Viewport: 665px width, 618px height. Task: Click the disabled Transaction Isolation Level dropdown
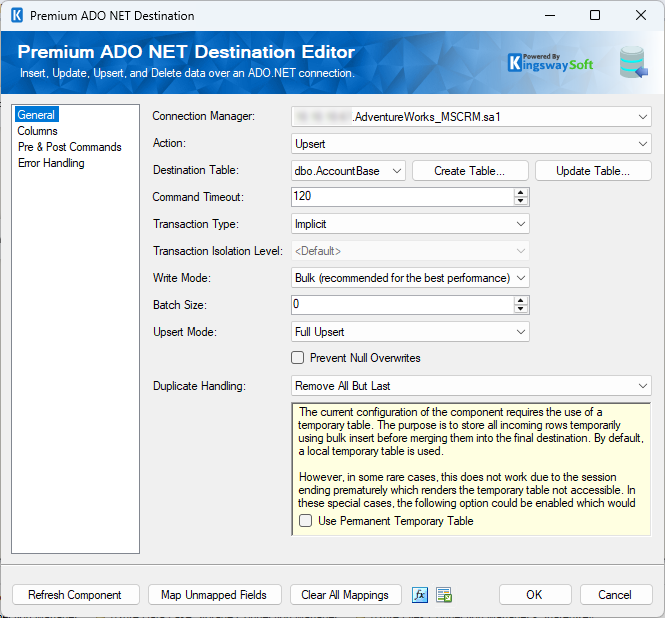[x=410, y=251]
